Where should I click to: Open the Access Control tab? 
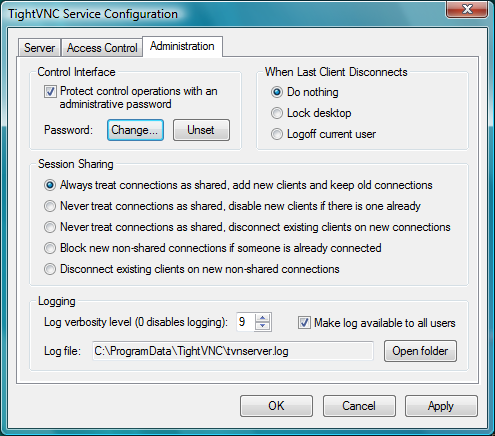[102, 48]
